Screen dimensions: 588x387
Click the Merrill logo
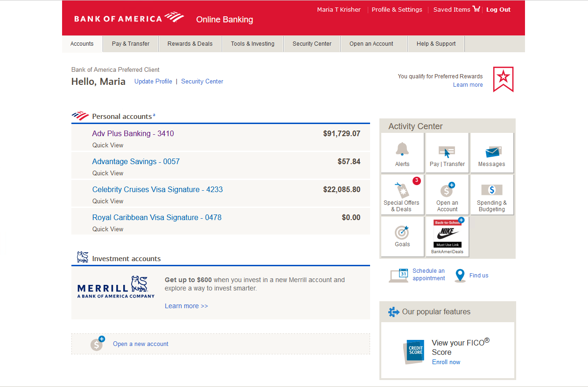pyautogui.click(x=116, y=287)
